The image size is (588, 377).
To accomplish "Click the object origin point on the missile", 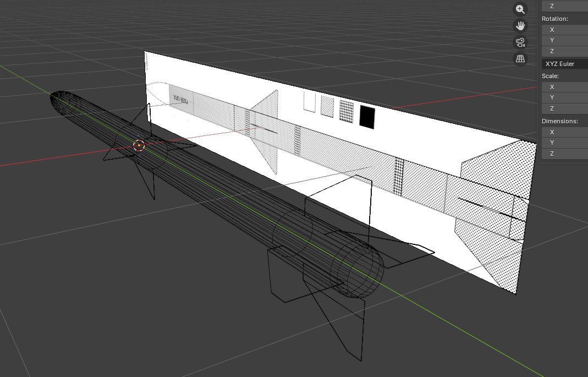I will click(x=139, y=145).
